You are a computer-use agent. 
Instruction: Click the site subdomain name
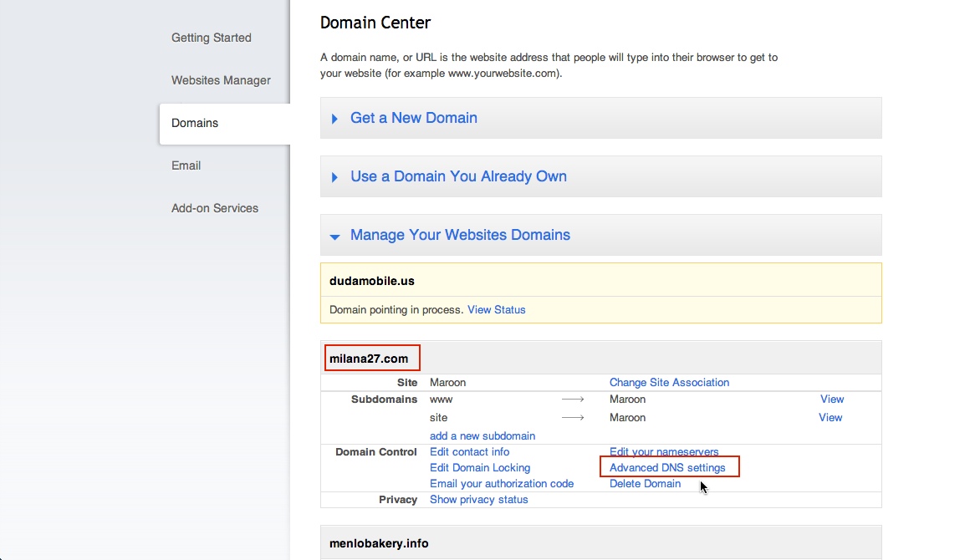[x=439, y=418]
